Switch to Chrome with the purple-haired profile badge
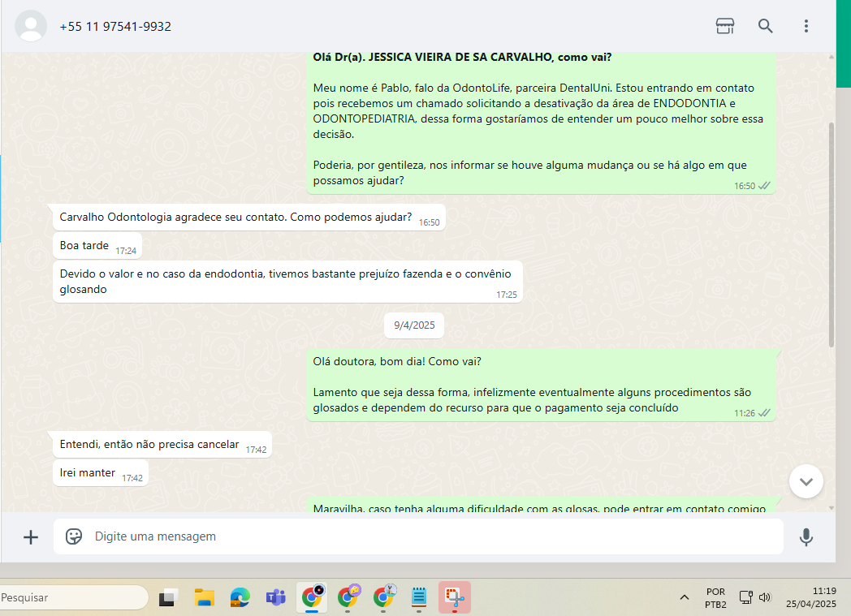Viewport: 851px width, 616px height. (348, 597)
